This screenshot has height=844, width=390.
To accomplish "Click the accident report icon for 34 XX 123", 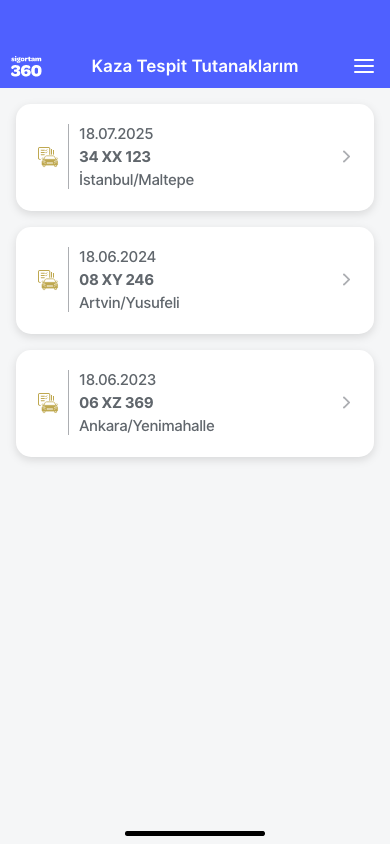I will pyautogui.click(x=48, y=157).
